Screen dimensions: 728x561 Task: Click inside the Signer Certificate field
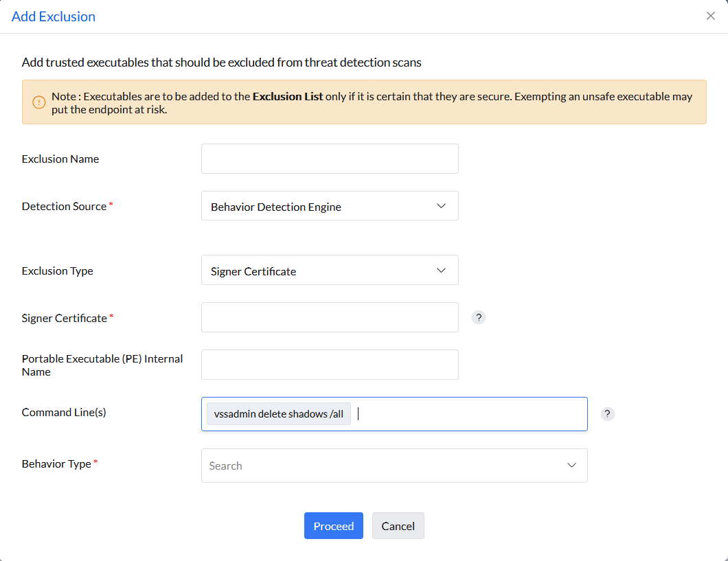(x=330, y=317)
